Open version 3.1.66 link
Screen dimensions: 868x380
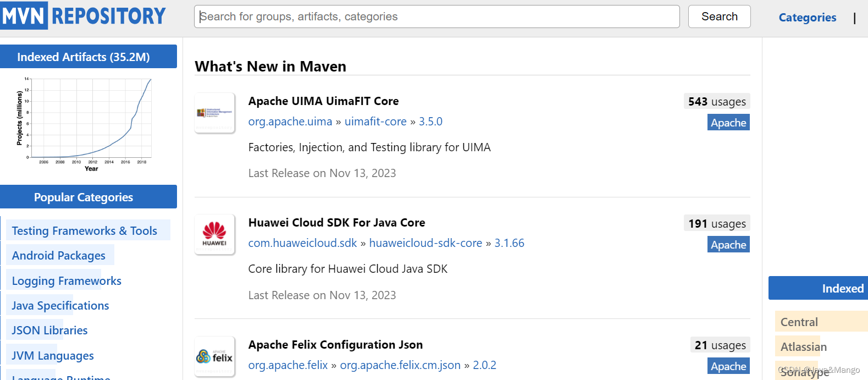[x=509, y=243]
